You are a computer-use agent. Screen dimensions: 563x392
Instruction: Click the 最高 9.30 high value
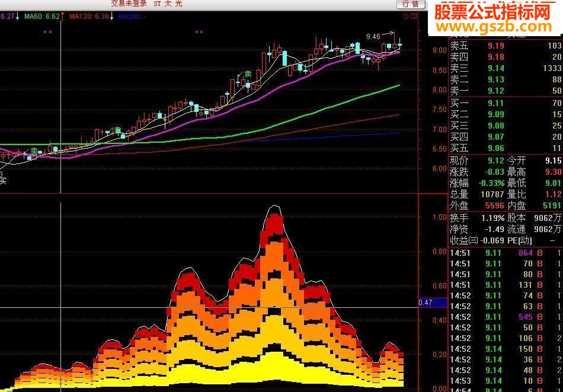point(554,172)
